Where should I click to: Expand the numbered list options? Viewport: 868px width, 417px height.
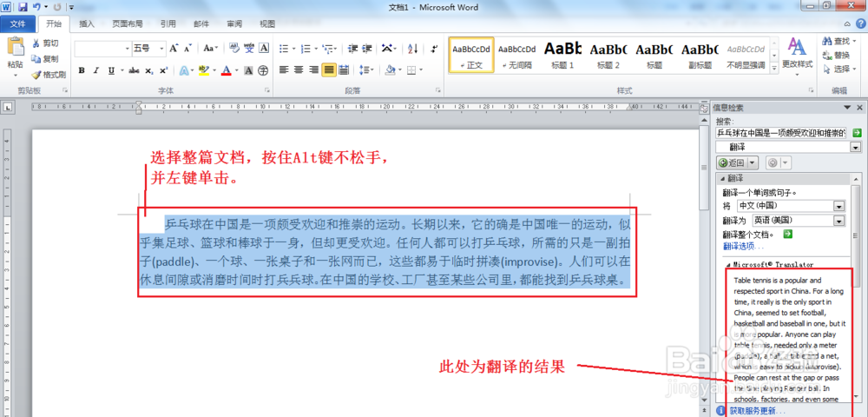315,49
